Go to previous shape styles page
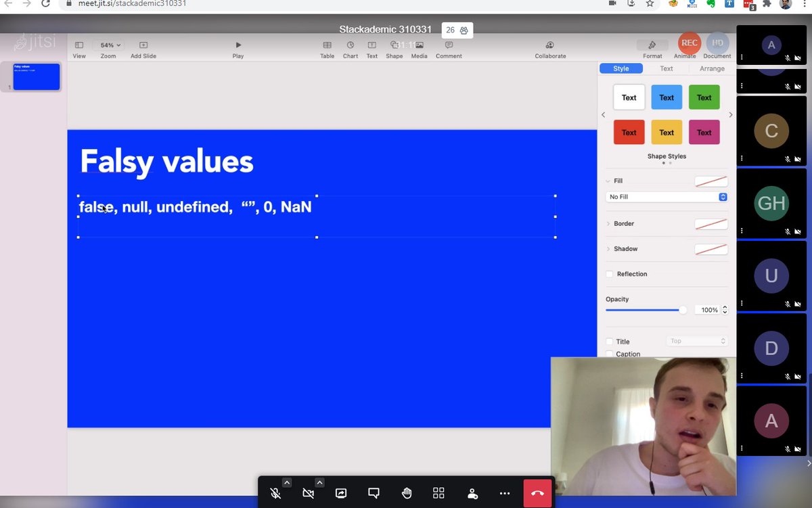This screenshot has width=812, height=508. pyautogui.click(x=604, y=115)
